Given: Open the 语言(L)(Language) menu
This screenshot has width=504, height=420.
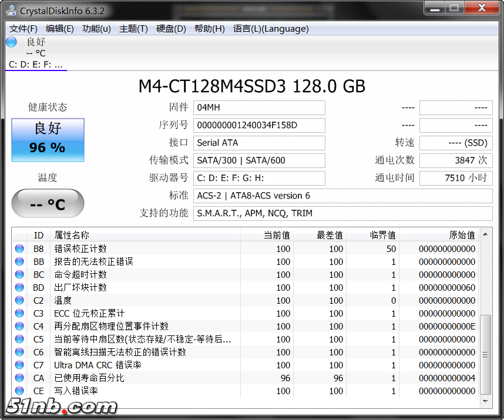Looking at the screenshot, I should coord(270,29).
